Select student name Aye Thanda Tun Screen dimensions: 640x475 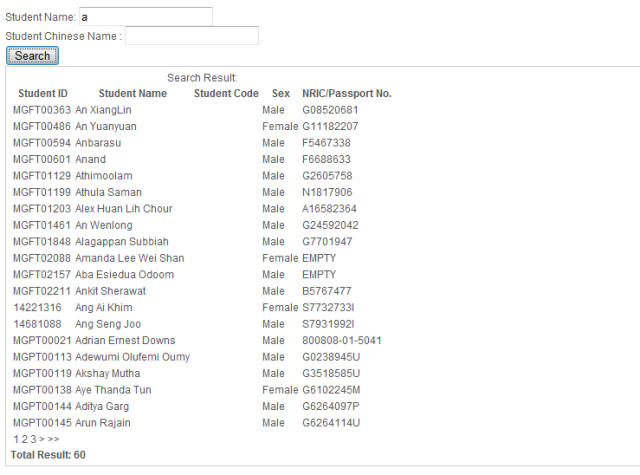[x=113, y=390]
